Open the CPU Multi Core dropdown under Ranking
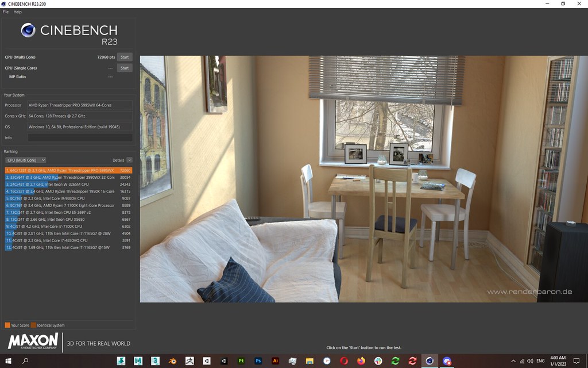Viewport: 588px width, 368px height. point(25,160)
